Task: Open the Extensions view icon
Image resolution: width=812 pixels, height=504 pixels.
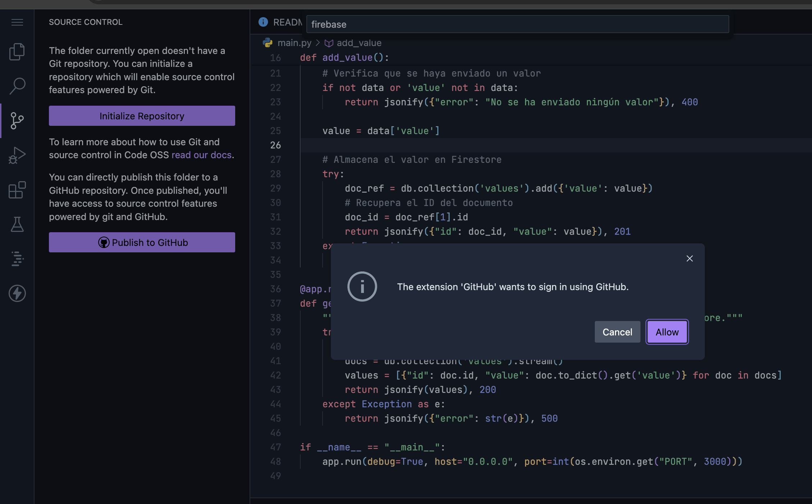Action: (x=17, y=190)
